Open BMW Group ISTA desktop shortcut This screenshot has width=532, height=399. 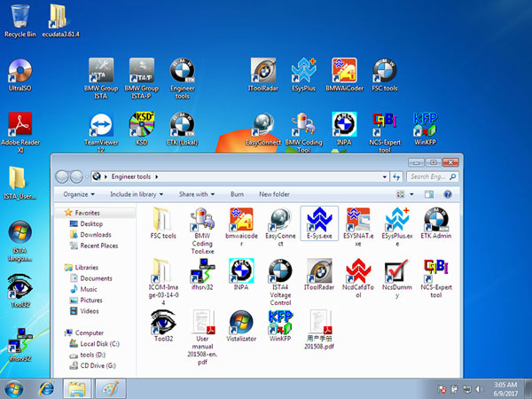pos(101,78)
